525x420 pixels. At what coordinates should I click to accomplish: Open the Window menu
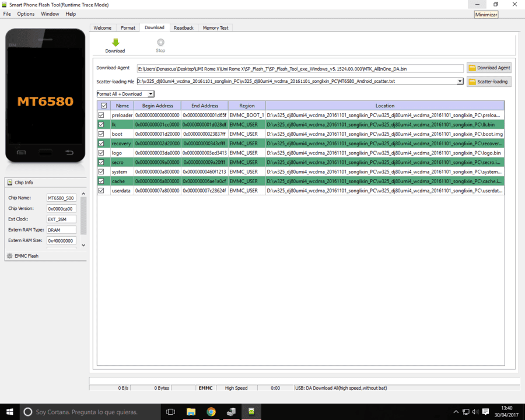click(50, 14)
